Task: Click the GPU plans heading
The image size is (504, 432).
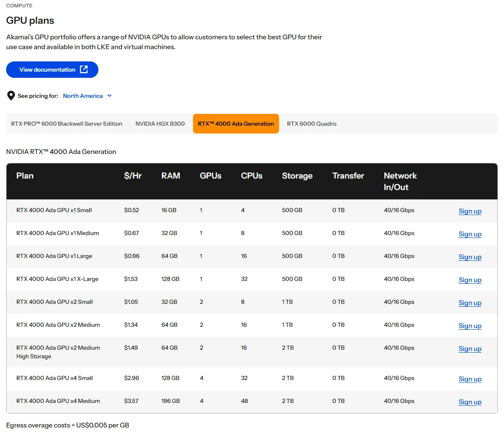Action: click(x=30, y=20)
